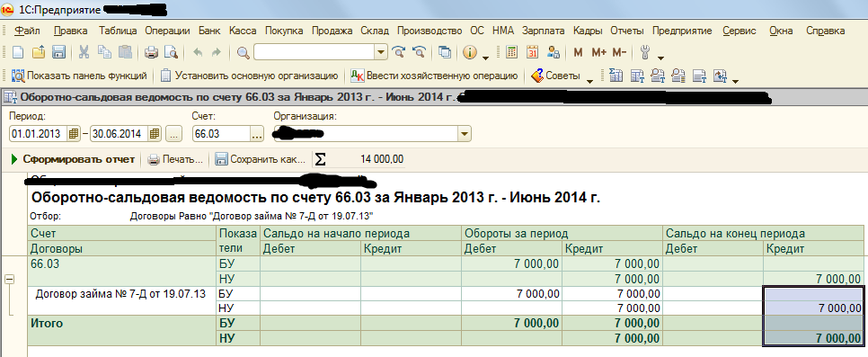868x357 pixels.
Task: Click the print preview icon
Action: tap(171, 53)
